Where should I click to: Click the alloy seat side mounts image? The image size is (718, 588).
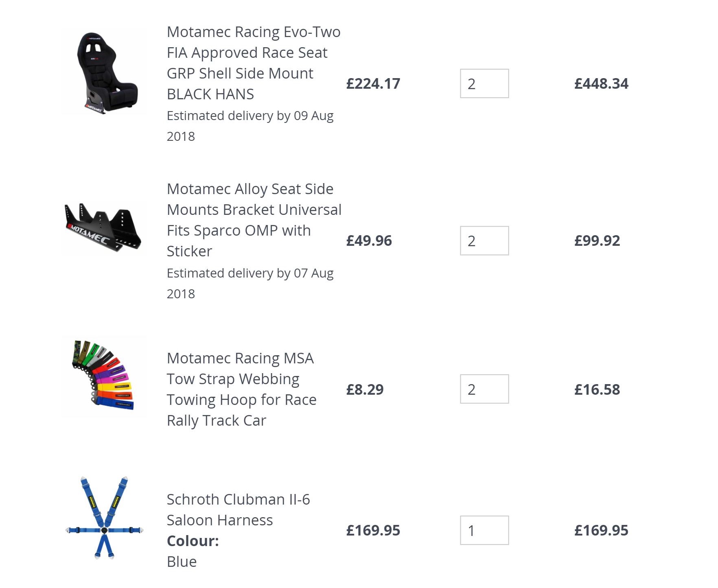103,227
